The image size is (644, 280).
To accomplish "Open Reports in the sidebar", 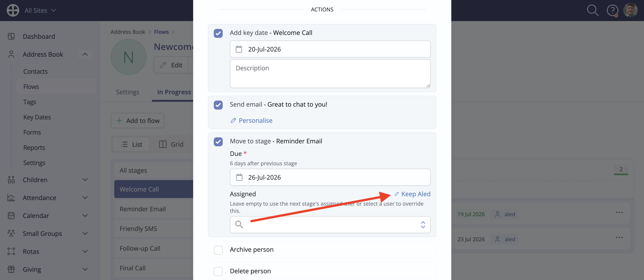I will click(34, 147).
